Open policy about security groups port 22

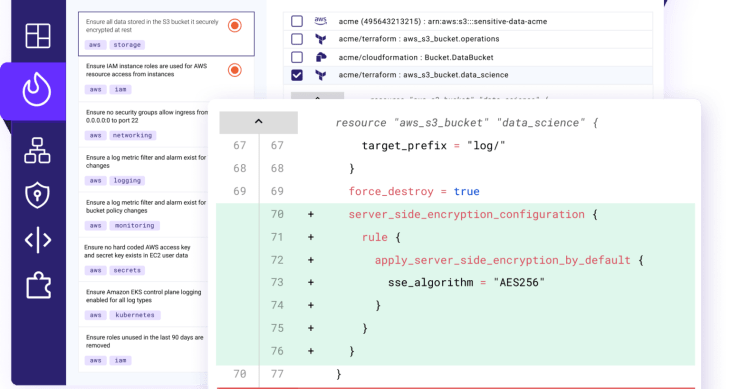click(x=147, y=116)
